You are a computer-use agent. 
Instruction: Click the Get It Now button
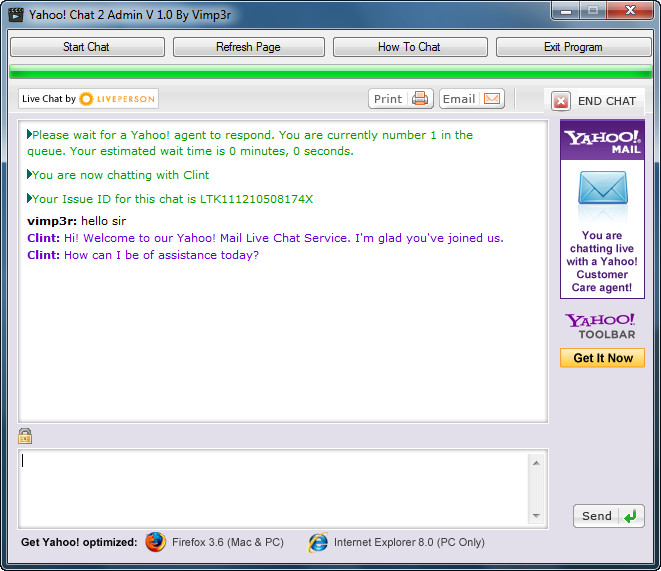pyautogui.click(x=602, y=358)
